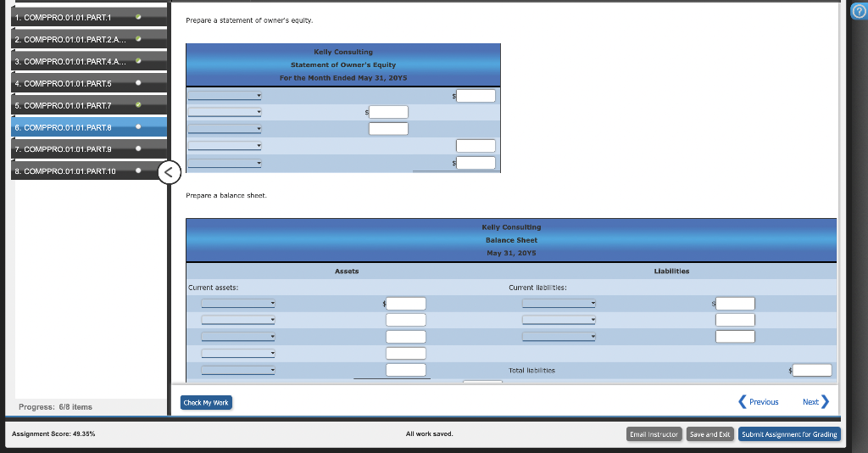Go to Next question link
Image resolution: width=868 pixels, height=453 pixels.
[810, 402]
